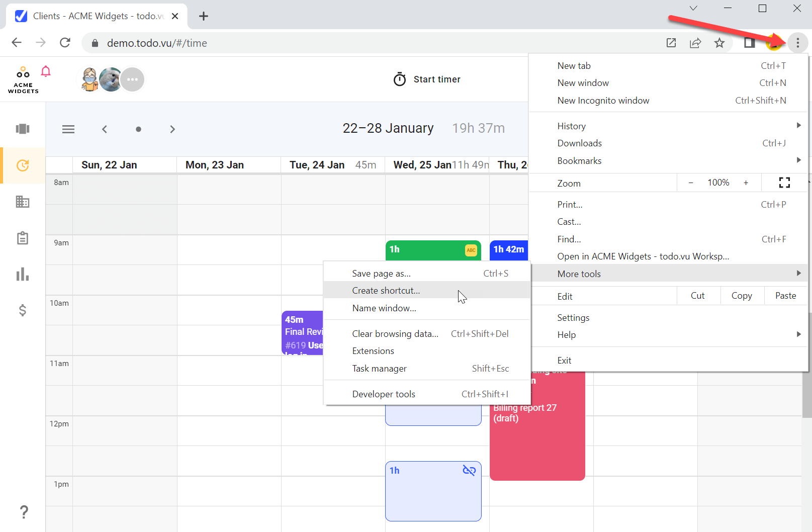Select Save page as...
The width and height of the screenshot is (812, 532).
pyautogui.click(x=426, y=273)
